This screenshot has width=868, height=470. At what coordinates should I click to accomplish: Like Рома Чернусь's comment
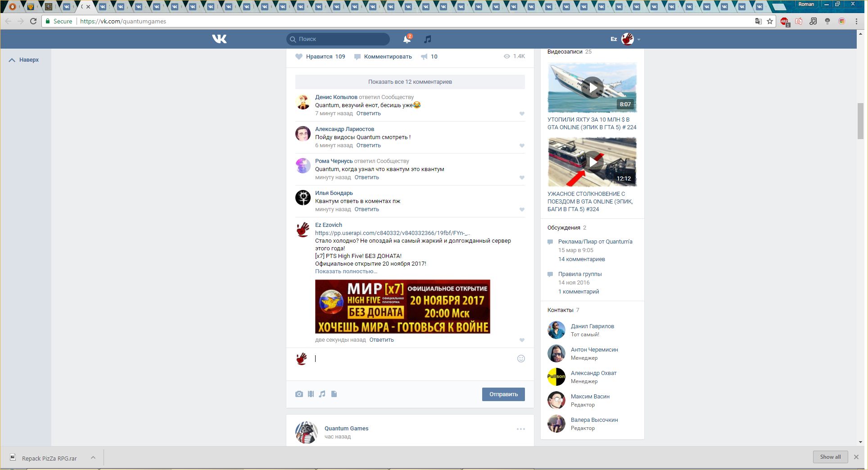[x=522, y=178]
